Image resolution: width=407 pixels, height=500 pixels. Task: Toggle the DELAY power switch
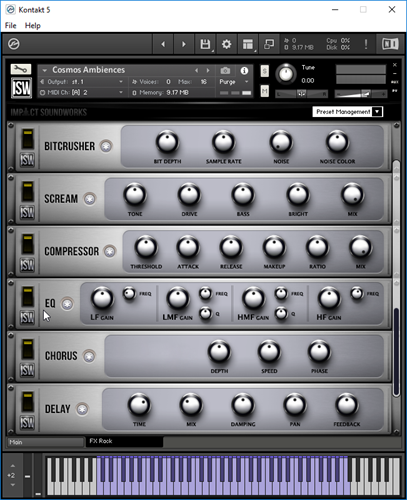pos(27,402)
